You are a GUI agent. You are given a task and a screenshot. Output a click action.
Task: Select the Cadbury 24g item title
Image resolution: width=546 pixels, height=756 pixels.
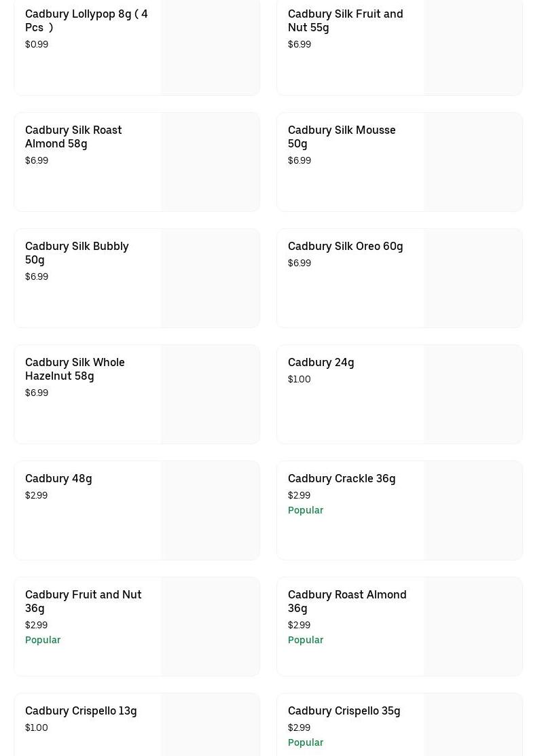[321, 362]
